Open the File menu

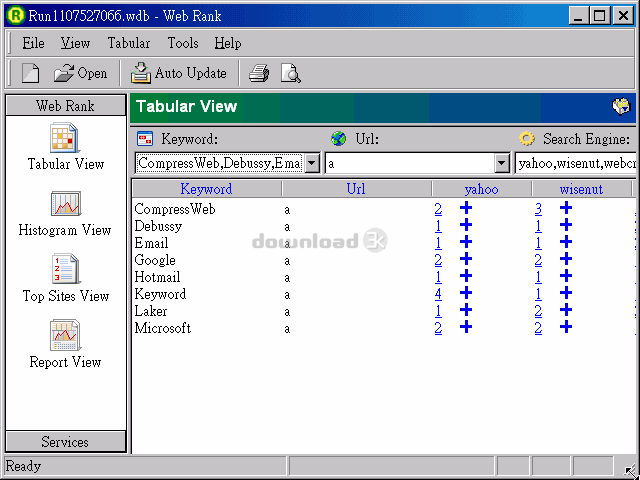click(33, 43)
